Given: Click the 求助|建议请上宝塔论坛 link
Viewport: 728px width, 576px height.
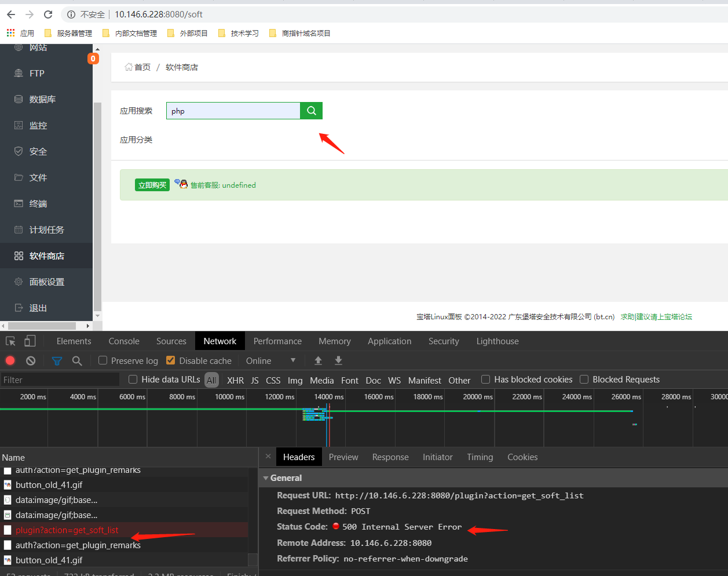Looking at the screenshot, I should [x=656, y=316].
